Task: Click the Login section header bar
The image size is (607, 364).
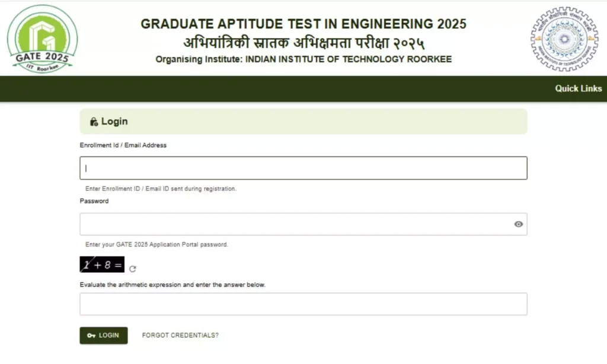Action: 303,122
